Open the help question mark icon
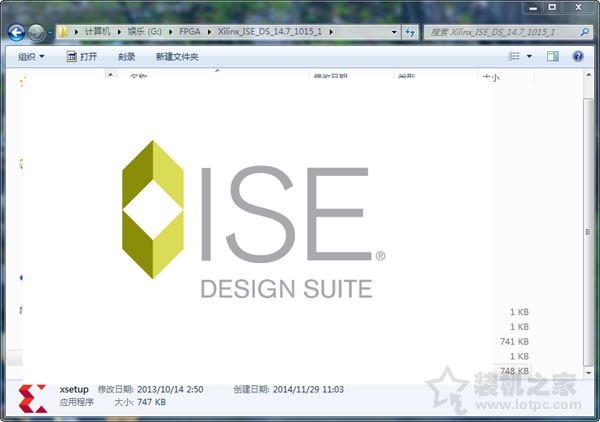The image size is (600, 422). pos(578,57)
